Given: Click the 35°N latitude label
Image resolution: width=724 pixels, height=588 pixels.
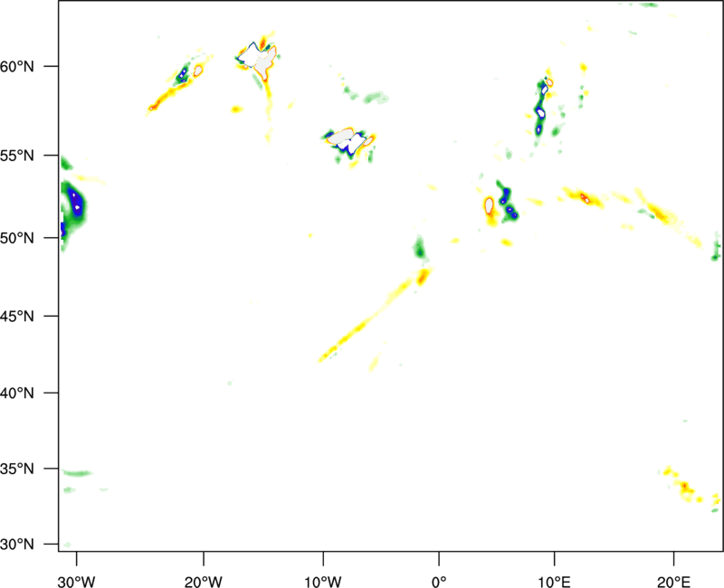Looking at the screenshot, I should coord(17,469).
